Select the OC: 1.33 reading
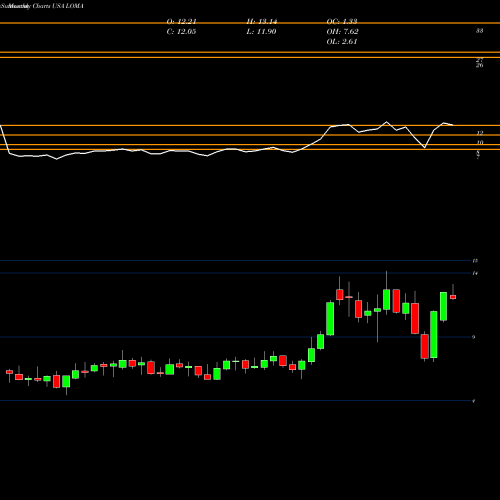The width and height of the screenshot is (500, 500). coord(342,22)
